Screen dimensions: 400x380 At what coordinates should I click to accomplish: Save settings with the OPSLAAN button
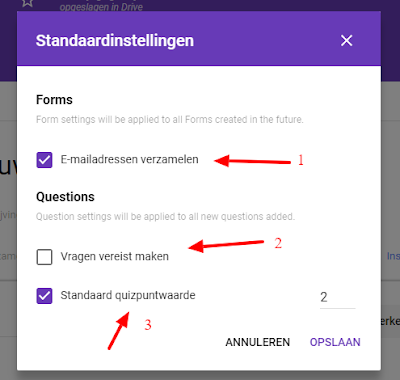[x=335, y=342]
